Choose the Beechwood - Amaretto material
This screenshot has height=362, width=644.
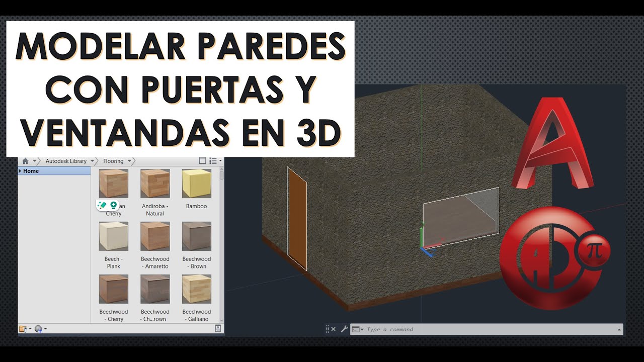[155, 236]
